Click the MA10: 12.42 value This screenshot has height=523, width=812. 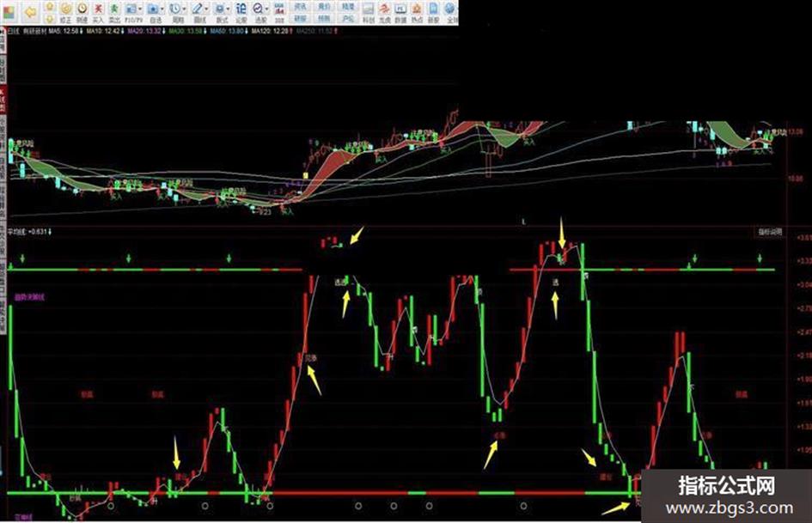tap(105, 31)
